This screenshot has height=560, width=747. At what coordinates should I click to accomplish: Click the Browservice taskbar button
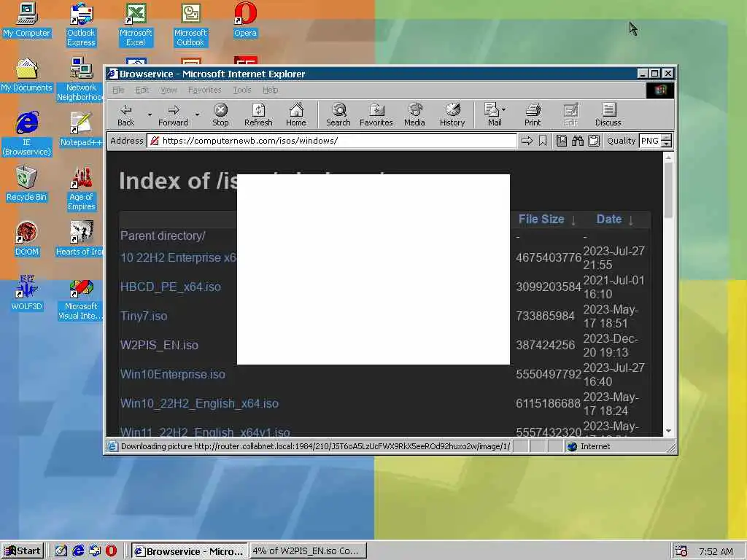(189, 551)
